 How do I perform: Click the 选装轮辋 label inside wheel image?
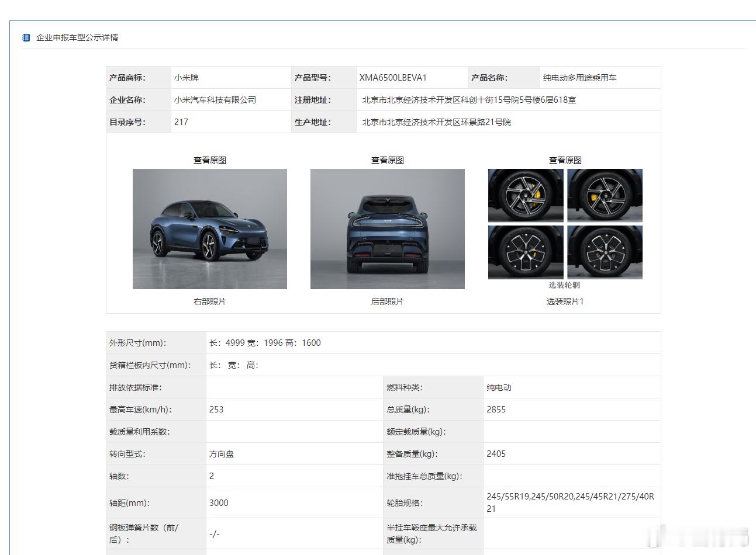[564, 285]
